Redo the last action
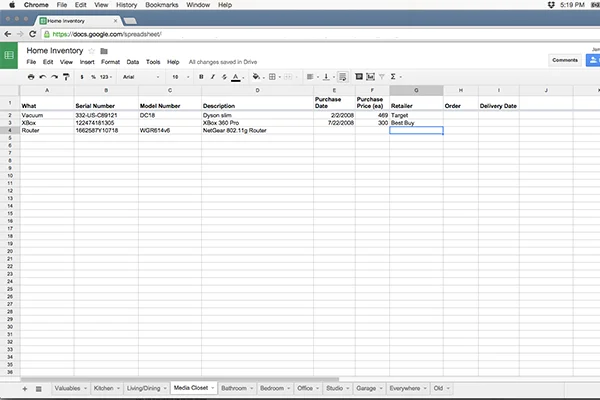This screenshot has width=600, height=400. 54,77
